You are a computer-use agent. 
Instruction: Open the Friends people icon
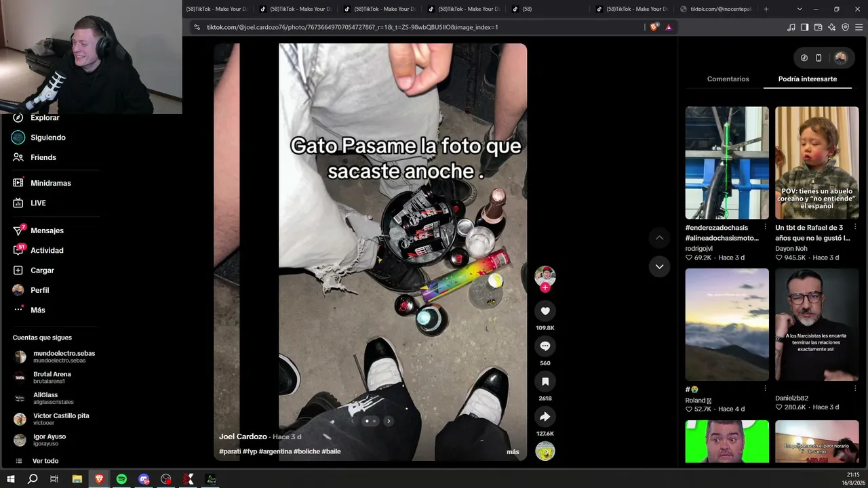pyautogui.click(x=18, y=157)
